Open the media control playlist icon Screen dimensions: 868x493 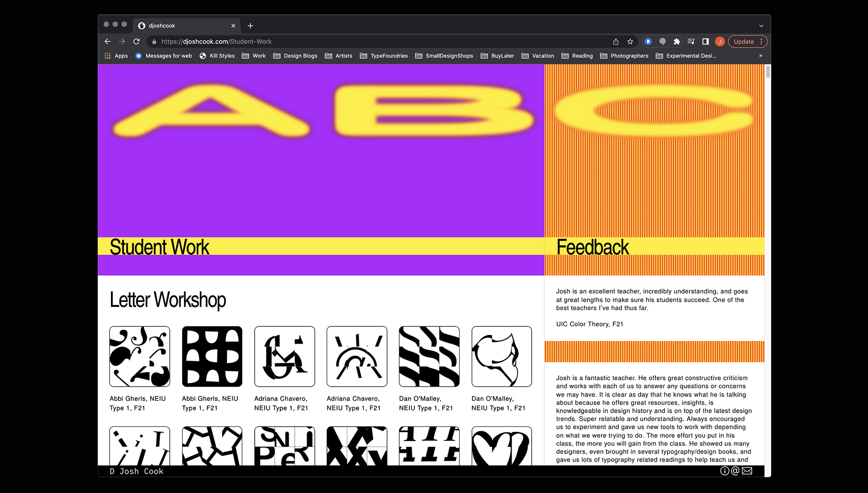point(691,42)
